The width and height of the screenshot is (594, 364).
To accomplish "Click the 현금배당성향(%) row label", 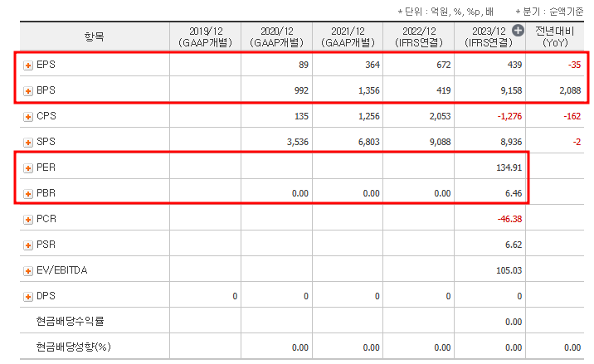I will [74, 347].
